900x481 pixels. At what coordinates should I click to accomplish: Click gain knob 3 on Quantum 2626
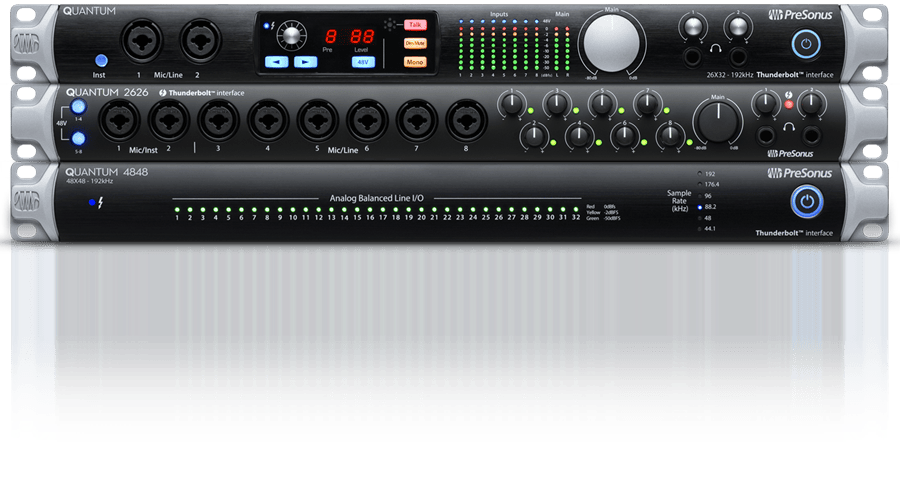click(557, 104)
